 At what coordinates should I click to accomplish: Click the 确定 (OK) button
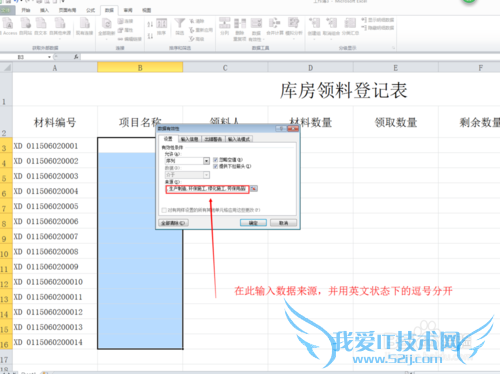pyautogui.click(x=253, y=223)
